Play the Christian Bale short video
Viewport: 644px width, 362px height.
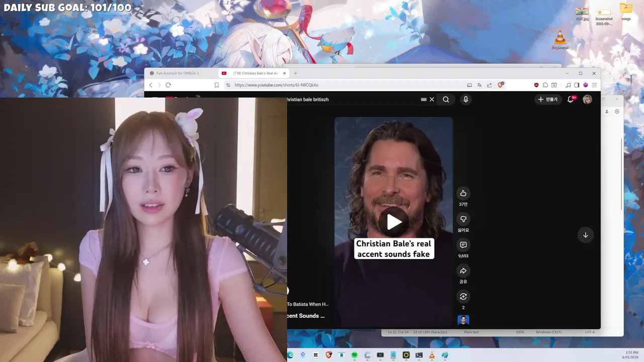click(x=393, y=222)
